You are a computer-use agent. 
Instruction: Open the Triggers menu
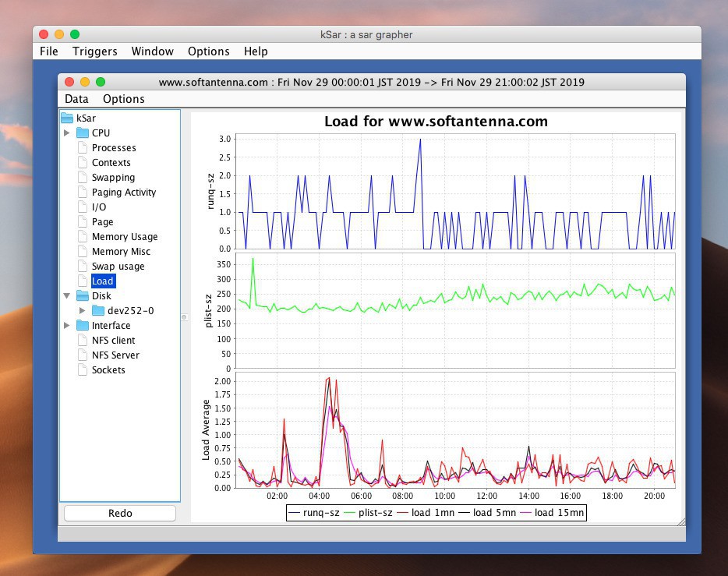(x=94, y=51)
